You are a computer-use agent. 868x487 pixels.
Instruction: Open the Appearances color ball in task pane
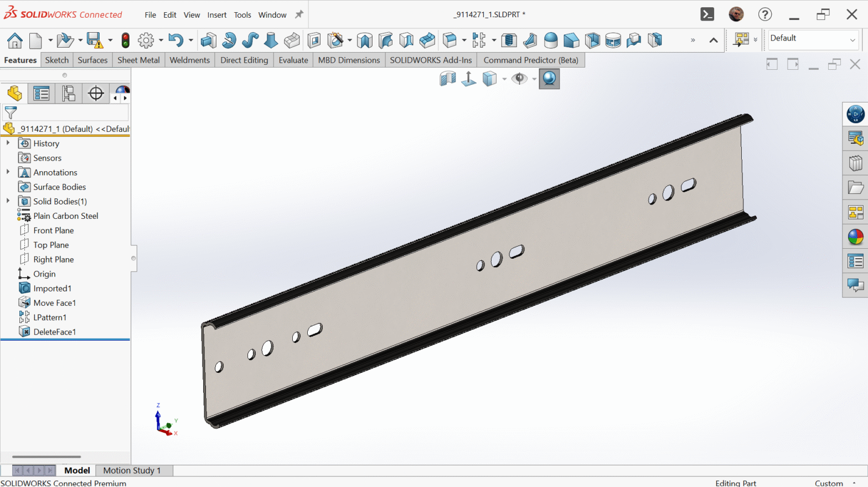855,237
